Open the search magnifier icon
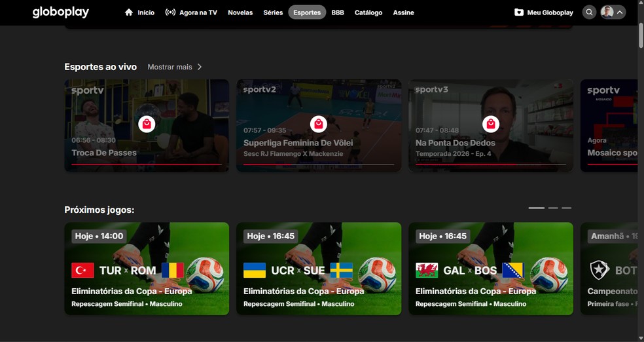The height and width of the screenshot is (342, 644). tap(589, 12)
